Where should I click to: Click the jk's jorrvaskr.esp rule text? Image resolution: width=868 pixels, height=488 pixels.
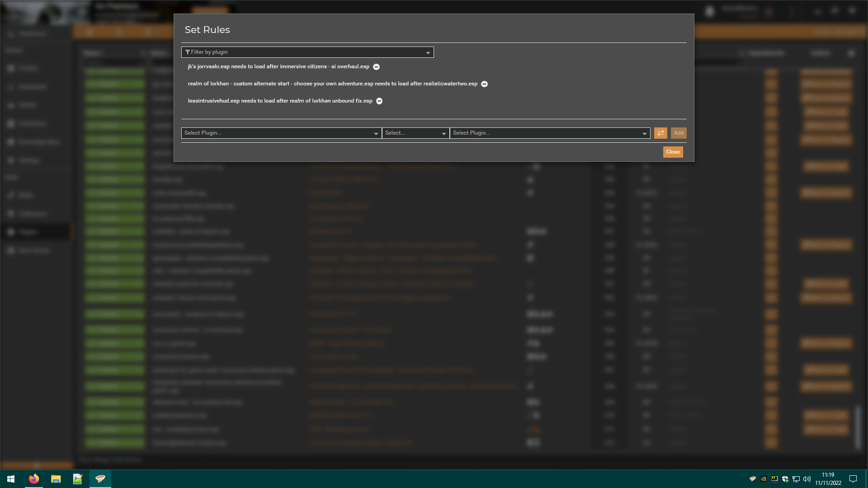(278, 67)
